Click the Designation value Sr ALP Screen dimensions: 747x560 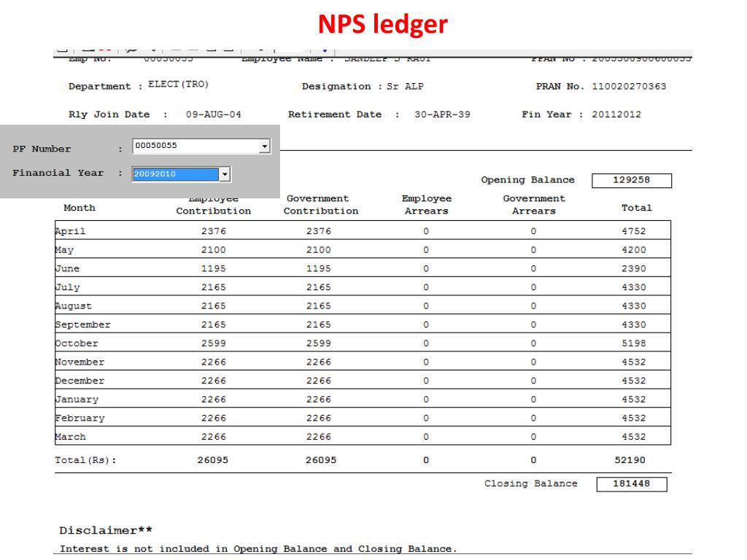point(405,87)
